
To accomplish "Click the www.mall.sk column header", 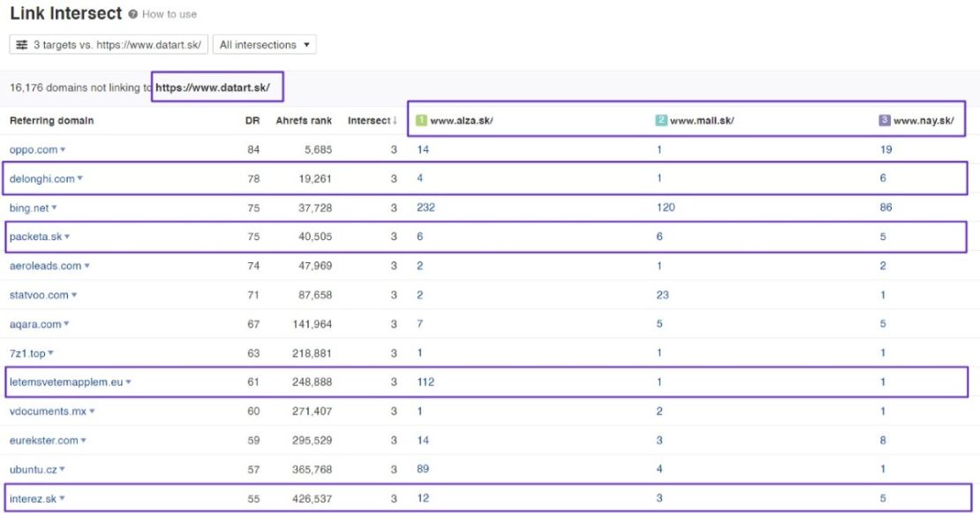I will (x=702, y=121).
